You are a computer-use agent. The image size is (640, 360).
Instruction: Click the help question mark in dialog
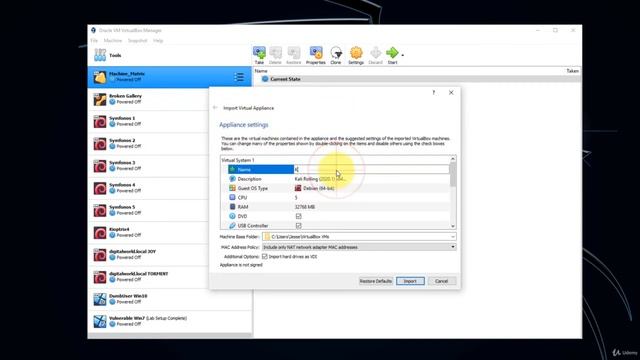433,93
